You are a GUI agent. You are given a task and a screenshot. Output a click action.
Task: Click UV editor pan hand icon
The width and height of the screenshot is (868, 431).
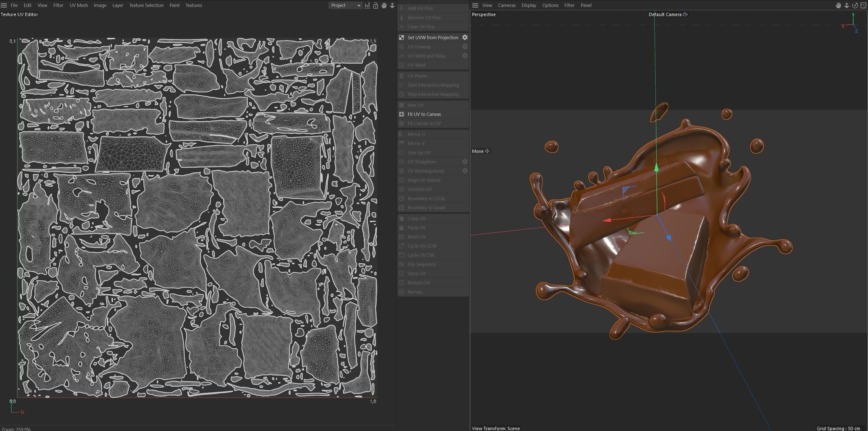[384, 5]
